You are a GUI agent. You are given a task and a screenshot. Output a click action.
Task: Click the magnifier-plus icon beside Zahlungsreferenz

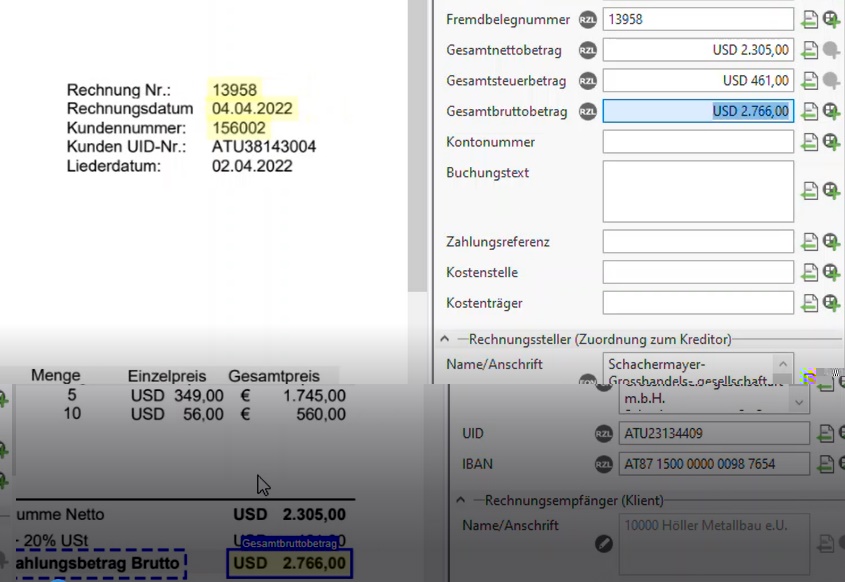click(833, 241)
